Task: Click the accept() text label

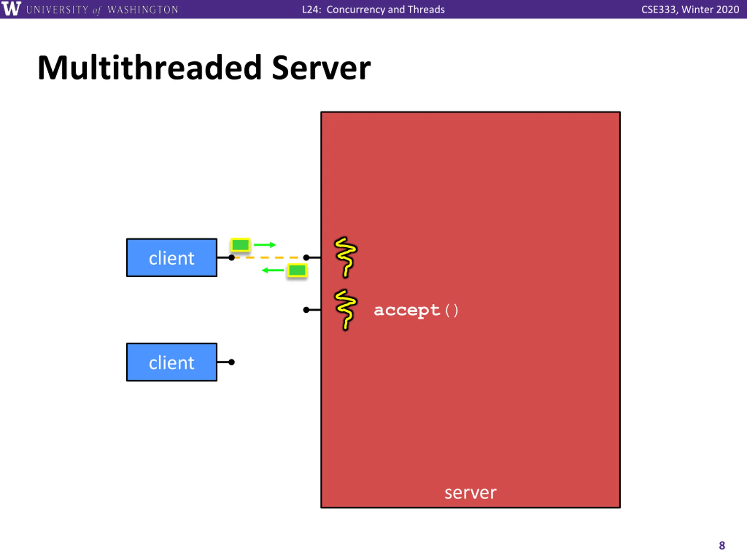Action: pos(416,310)
